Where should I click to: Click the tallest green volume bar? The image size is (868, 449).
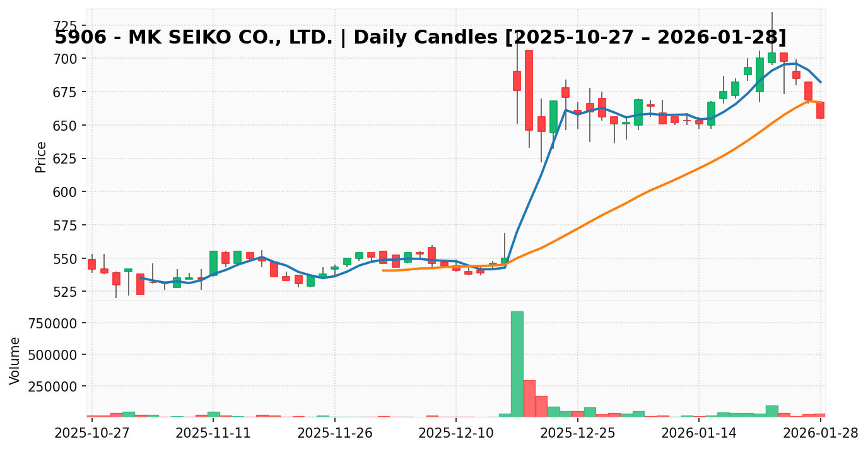point(517,364)
